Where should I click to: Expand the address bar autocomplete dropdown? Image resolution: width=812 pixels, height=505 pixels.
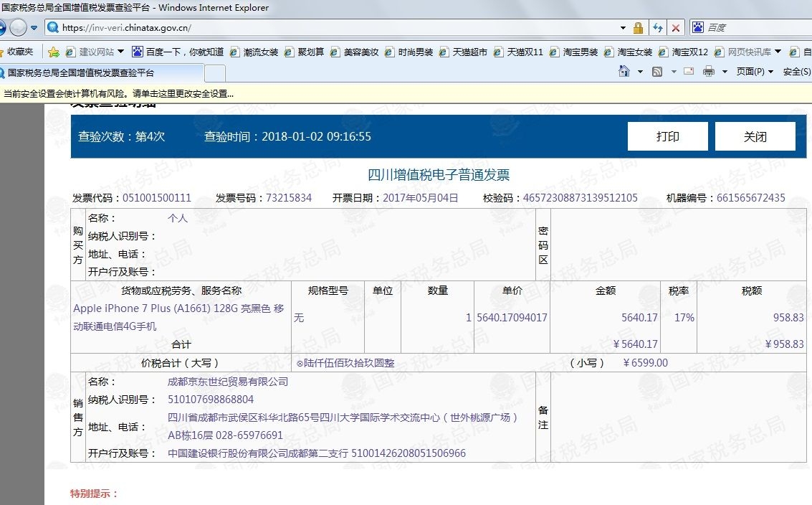[623, 28]
